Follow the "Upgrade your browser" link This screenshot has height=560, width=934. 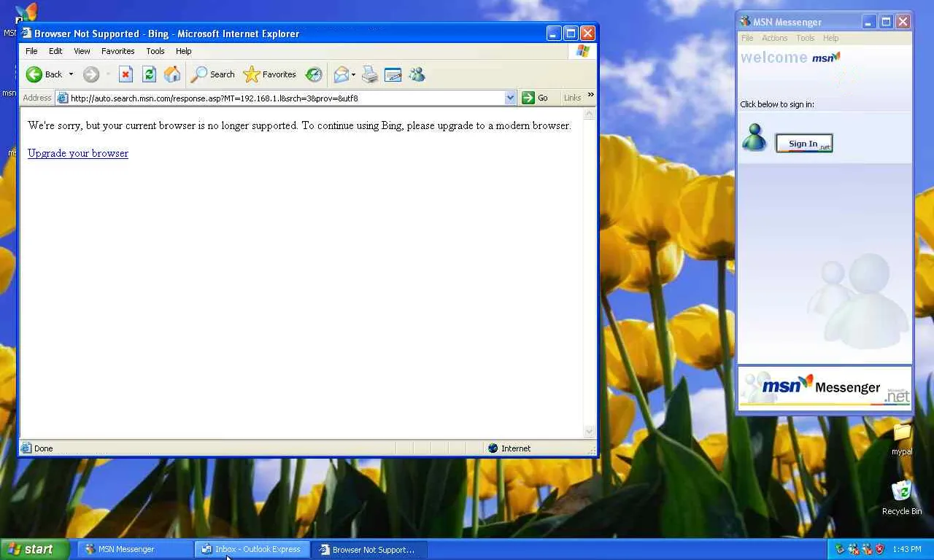(78, 153)
